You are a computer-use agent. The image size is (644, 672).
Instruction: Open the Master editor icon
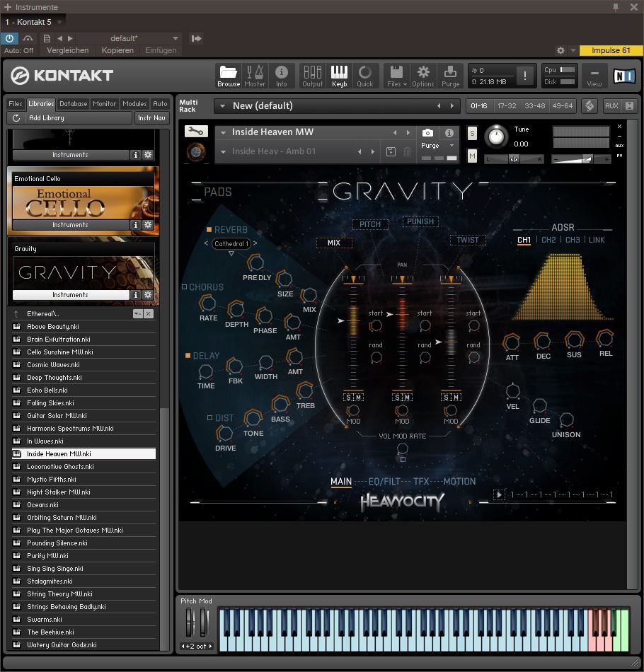point(255,76)
